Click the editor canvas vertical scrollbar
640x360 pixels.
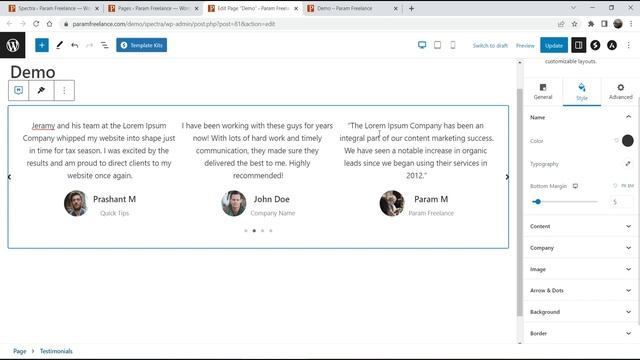(520, 202)
